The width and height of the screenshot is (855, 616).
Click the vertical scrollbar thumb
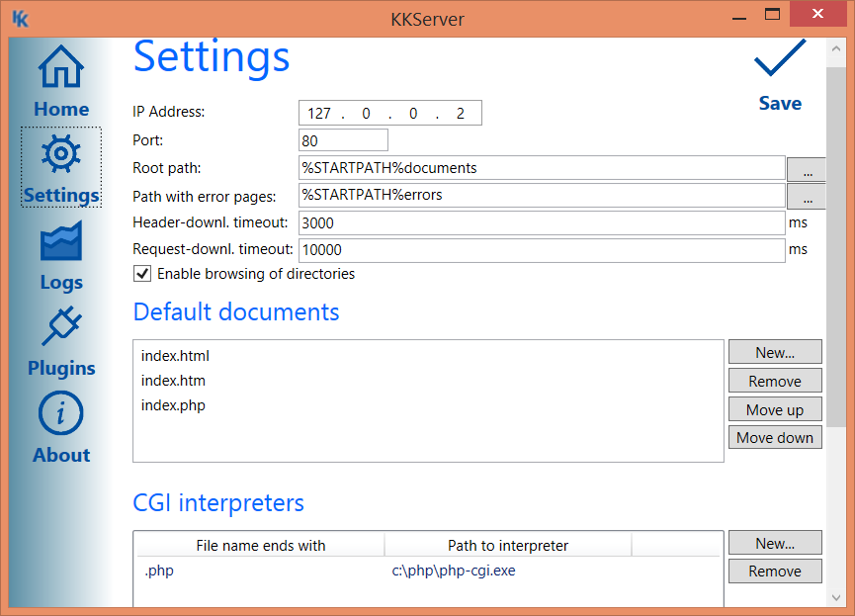tap(836, 247)
